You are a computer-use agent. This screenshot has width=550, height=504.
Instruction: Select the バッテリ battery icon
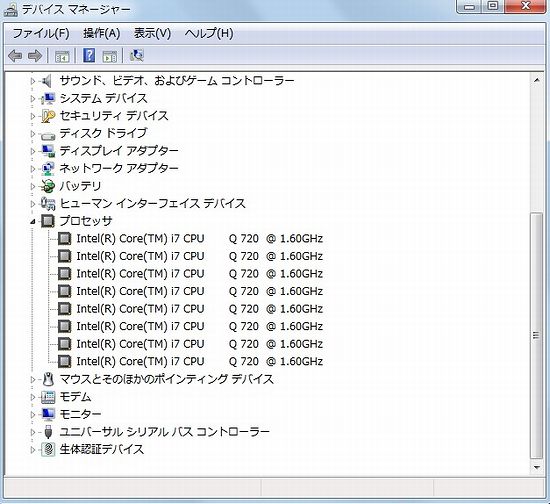48,186
